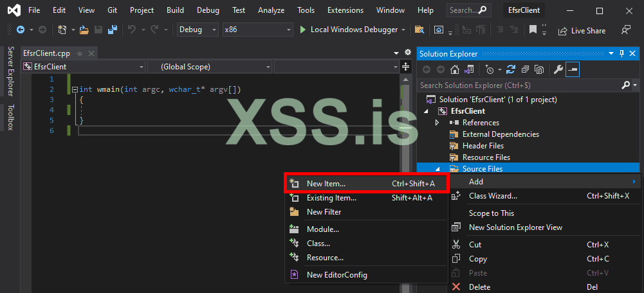644x293 pixels.
Task: Select Header Files folder in tree
Action: 483,146
